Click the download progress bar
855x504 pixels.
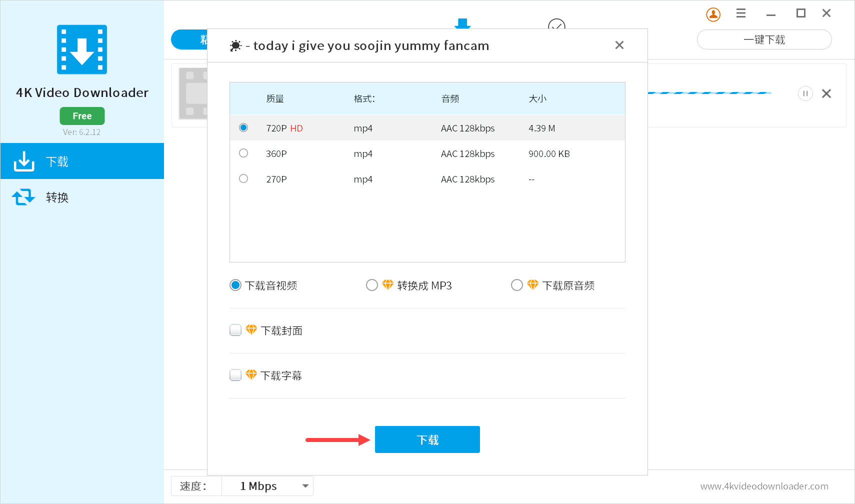pyautogui.click(x=709, y=93)
